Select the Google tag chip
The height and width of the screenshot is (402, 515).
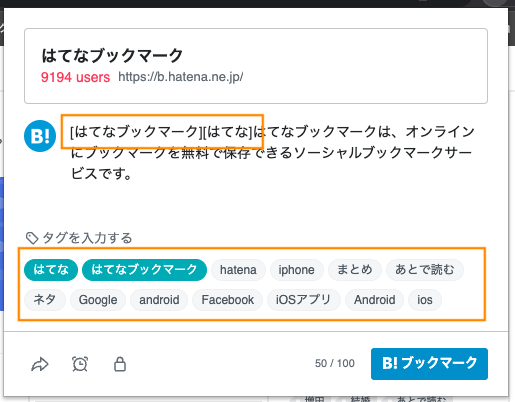pyautogui.click(x=98, y=300)
